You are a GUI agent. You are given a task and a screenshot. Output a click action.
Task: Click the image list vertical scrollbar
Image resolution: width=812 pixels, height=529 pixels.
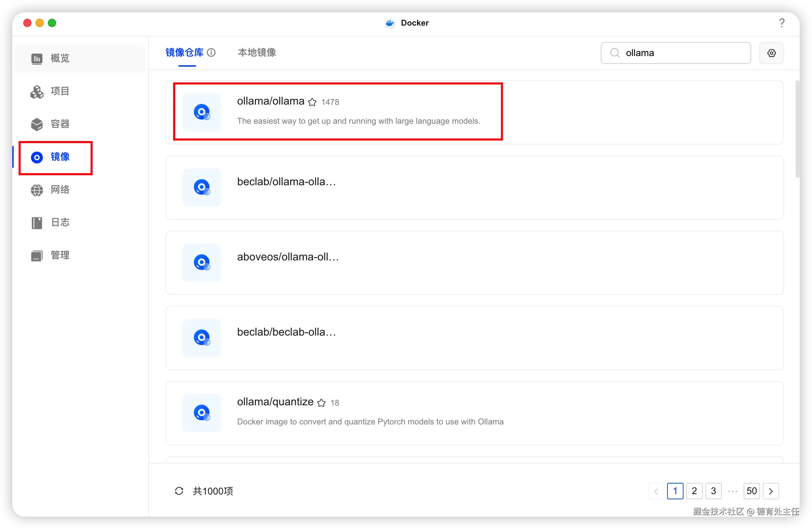(x=797, y=129)
